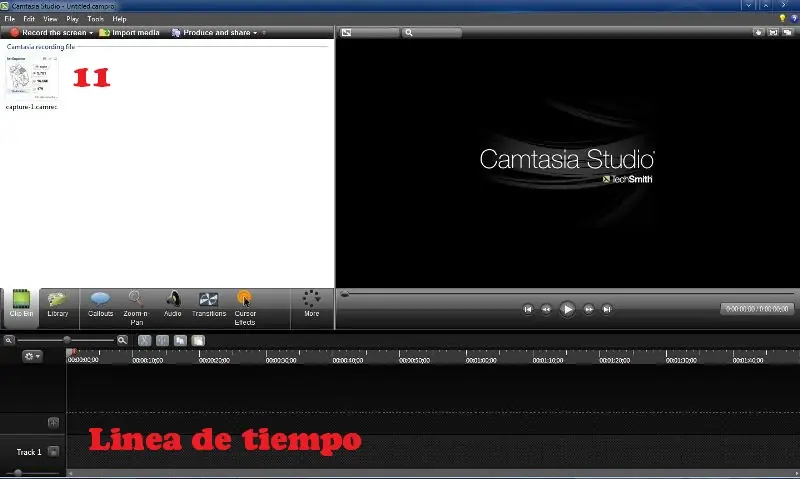The height and width of the screenshot is (479, 800).
Task: Click Import media button
Action: click(130, 33)
